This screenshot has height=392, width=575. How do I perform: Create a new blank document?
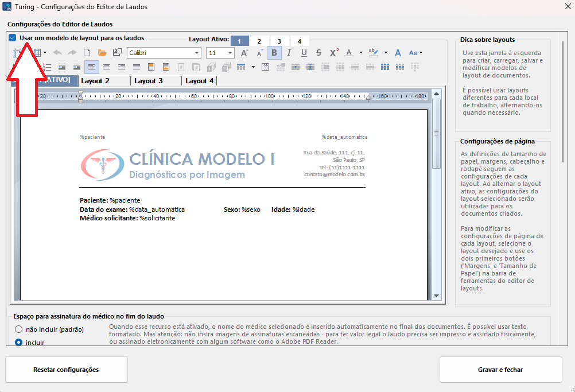tap(87, 53)
